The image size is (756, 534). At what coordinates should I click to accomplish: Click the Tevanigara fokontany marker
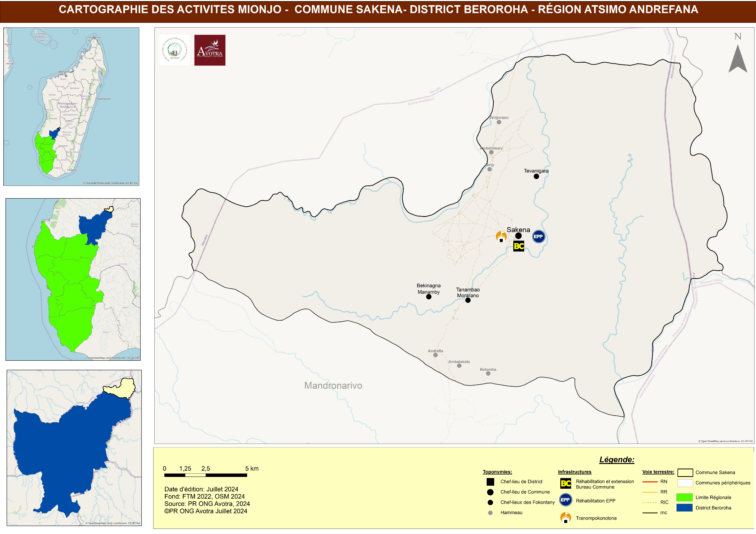[536, 177]
